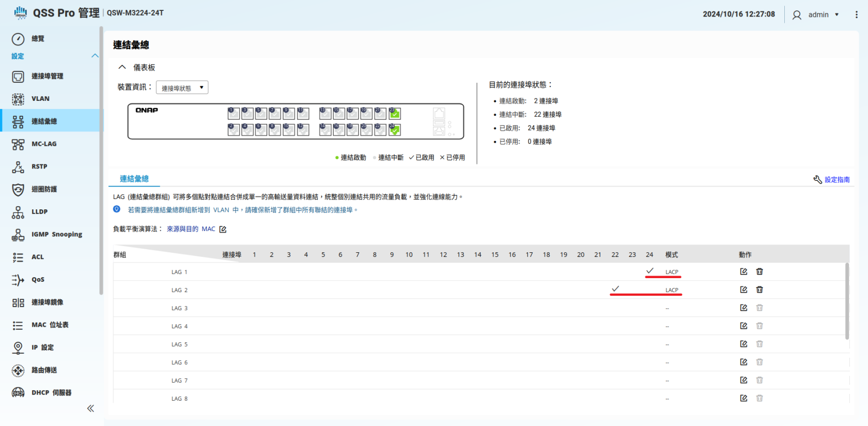Screen dimensions: 868x426
Task: Go to VLAN settings
Action: [40, 99]
